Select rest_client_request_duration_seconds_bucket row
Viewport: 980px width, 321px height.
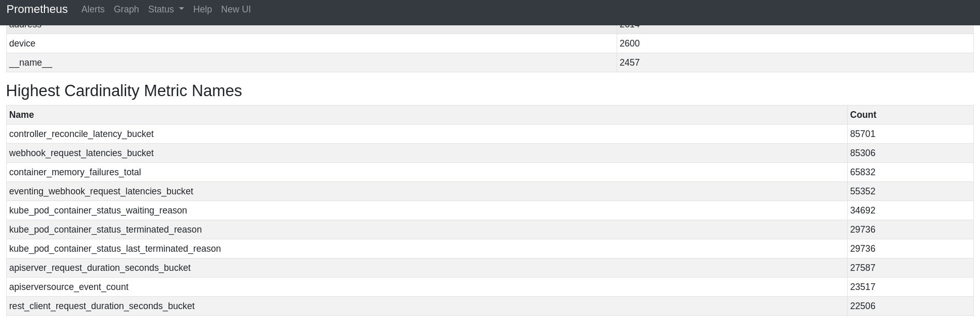[102, 306]
